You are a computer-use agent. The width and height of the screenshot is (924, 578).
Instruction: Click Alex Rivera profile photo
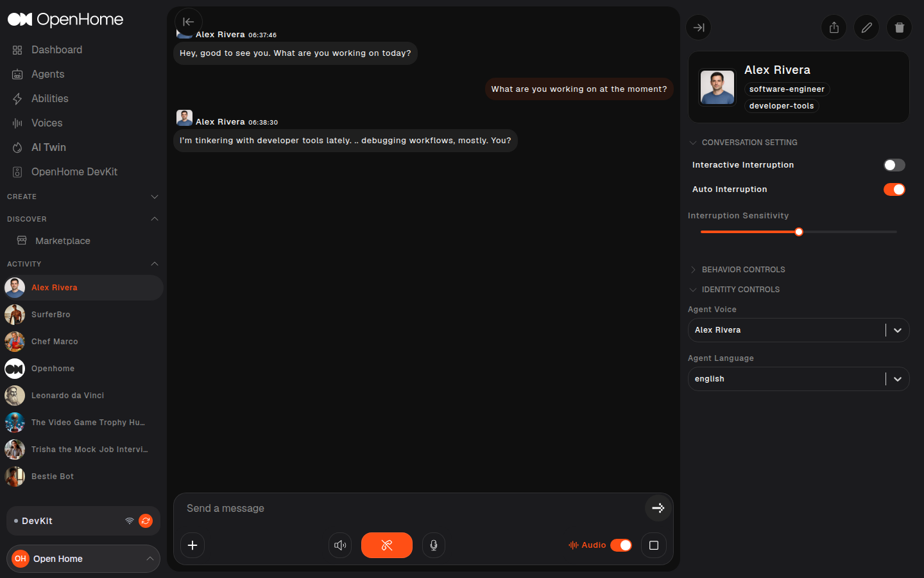point(717,87)
